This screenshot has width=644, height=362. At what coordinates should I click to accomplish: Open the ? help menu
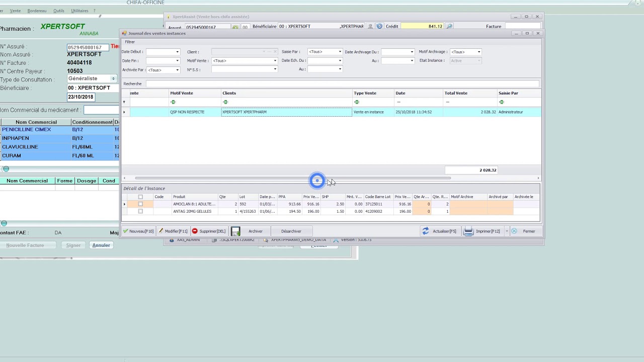pos(94,11)
